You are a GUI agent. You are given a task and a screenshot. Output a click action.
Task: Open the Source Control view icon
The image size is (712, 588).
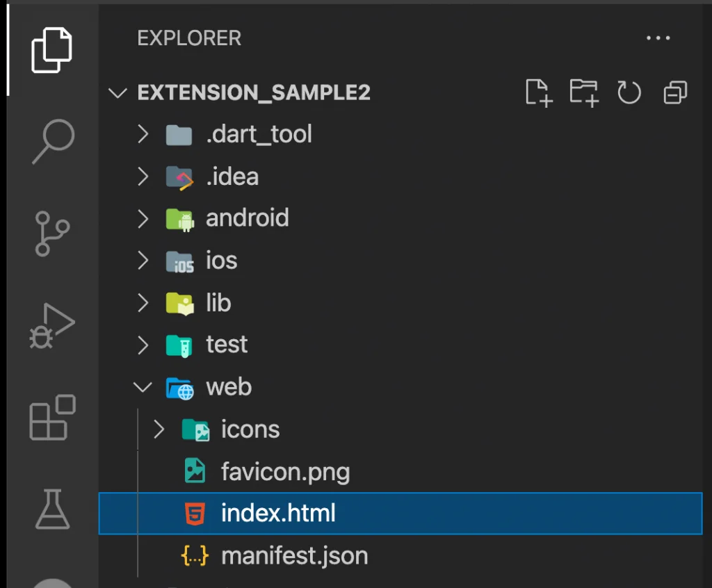(51, 234)
